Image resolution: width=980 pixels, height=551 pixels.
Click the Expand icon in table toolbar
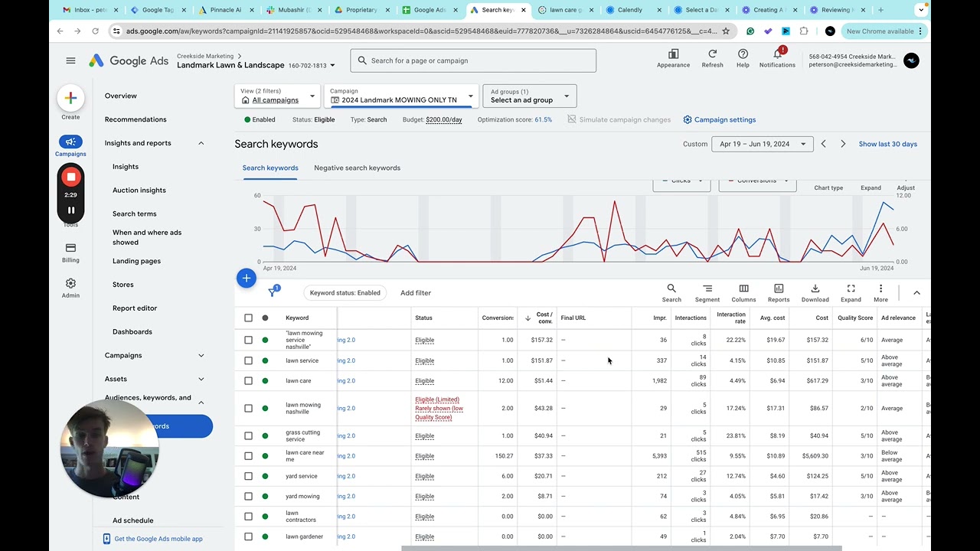(x=851, y=289)
